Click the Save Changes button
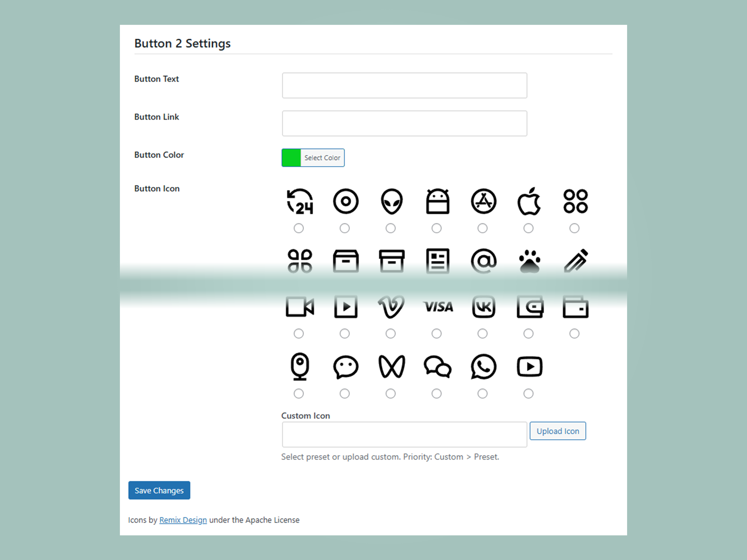 point(159,490)
